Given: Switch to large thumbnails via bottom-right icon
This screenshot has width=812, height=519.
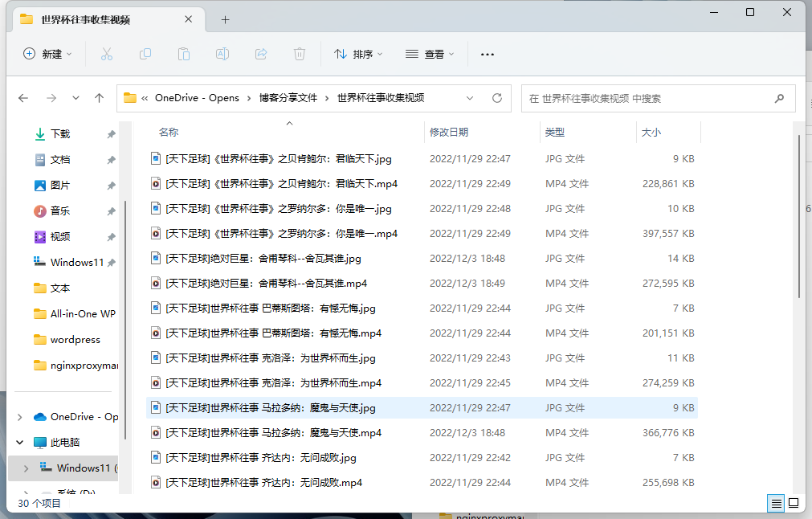Looking at the screenshot, I should [x=794, y=503].
